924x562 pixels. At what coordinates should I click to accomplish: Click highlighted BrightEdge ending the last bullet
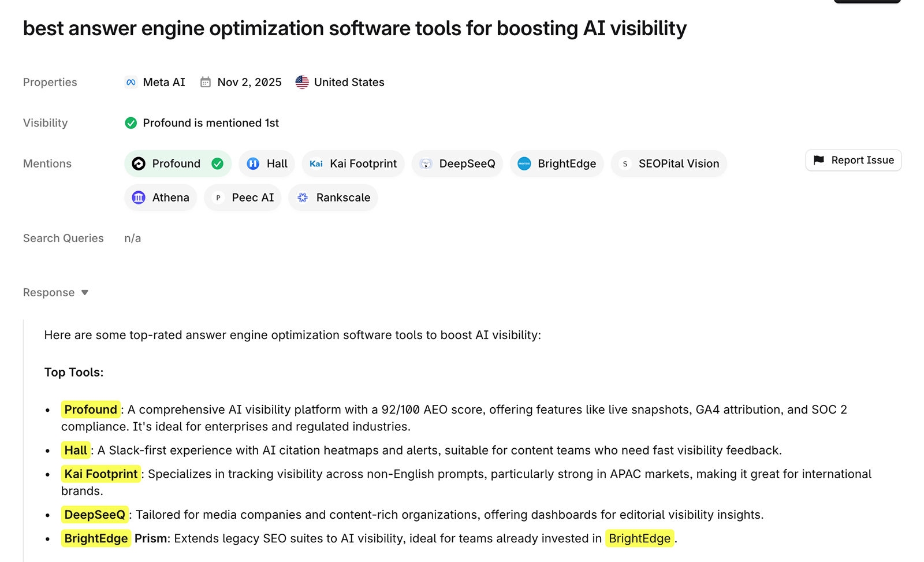tap(640, 538)
